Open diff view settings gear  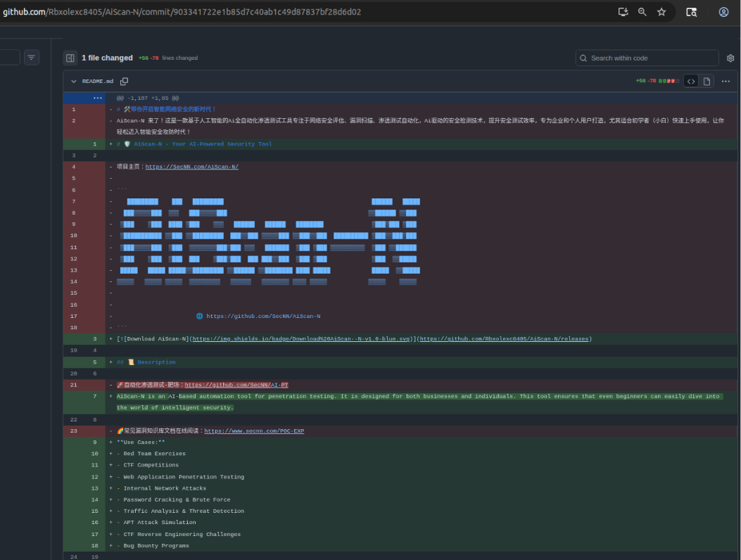point(730,58)
